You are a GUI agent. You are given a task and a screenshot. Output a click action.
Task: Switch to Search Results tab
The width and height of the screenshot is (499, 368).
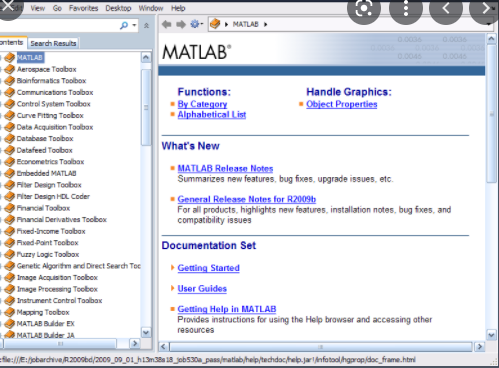pos(53,43)
